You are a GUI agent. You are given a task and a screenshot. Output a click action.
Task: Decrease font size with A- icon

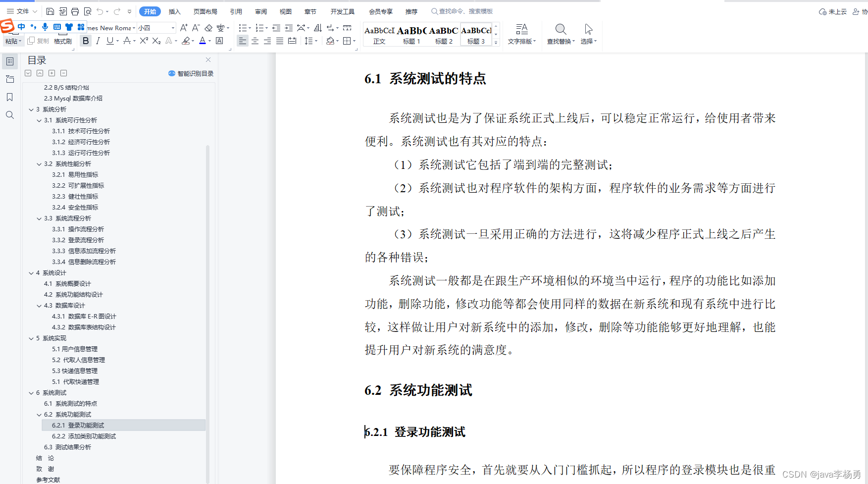tap(196, 28)
